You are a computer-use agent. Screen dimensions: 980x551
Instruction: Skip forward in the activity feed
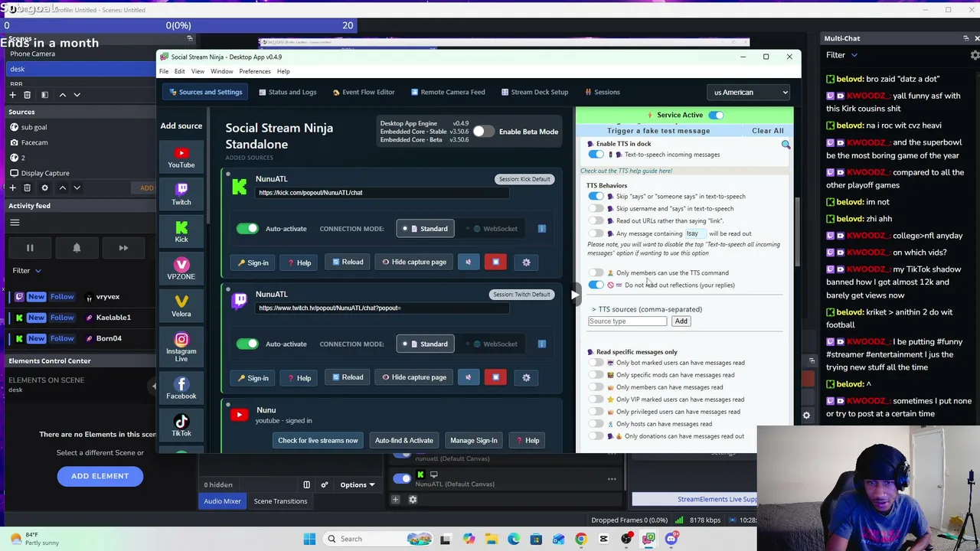pyautogui.click(x=123, y=248)
